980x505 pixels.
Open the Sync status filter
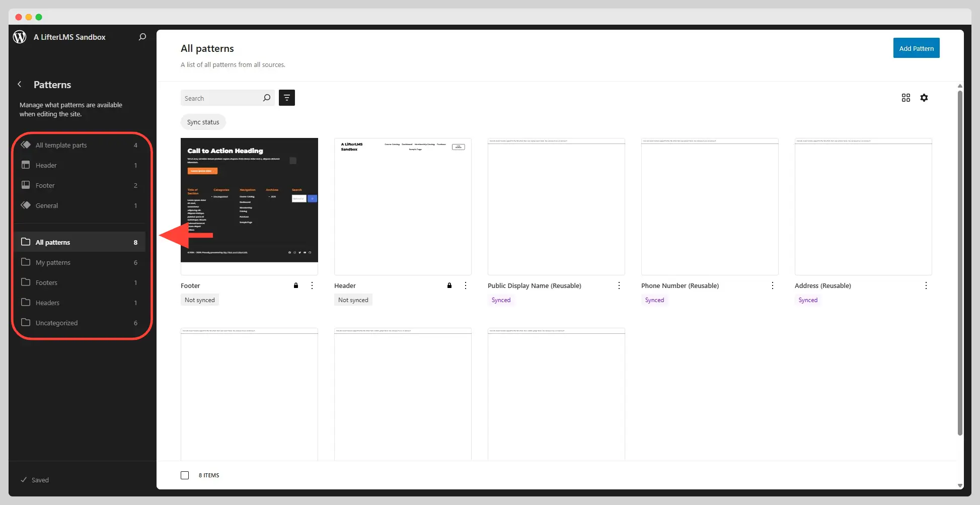203,122
